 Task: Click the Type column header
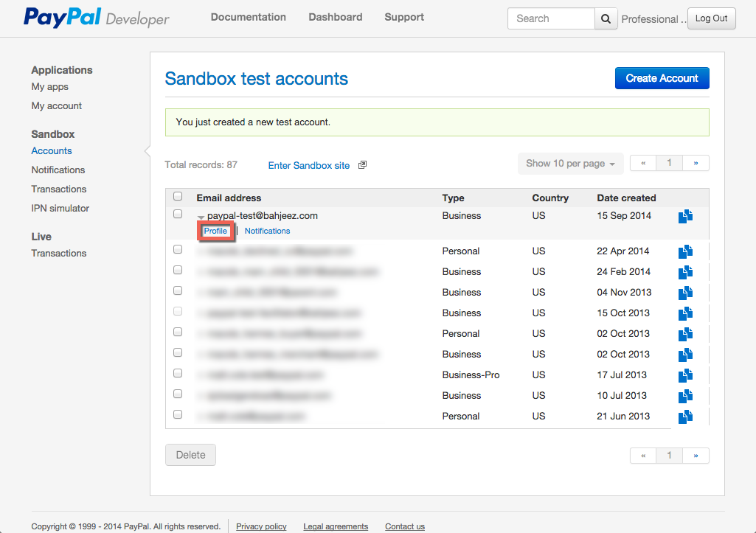tap(453, 198)
